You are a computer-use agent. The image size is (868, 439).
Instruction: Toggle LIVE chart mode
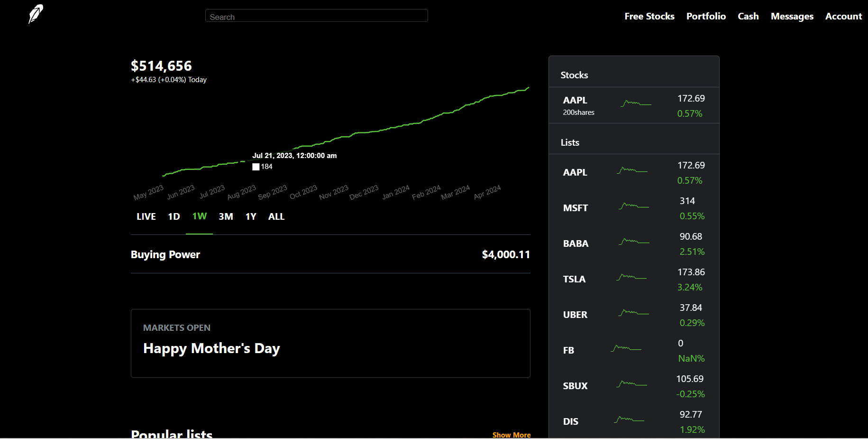(146, 216)
